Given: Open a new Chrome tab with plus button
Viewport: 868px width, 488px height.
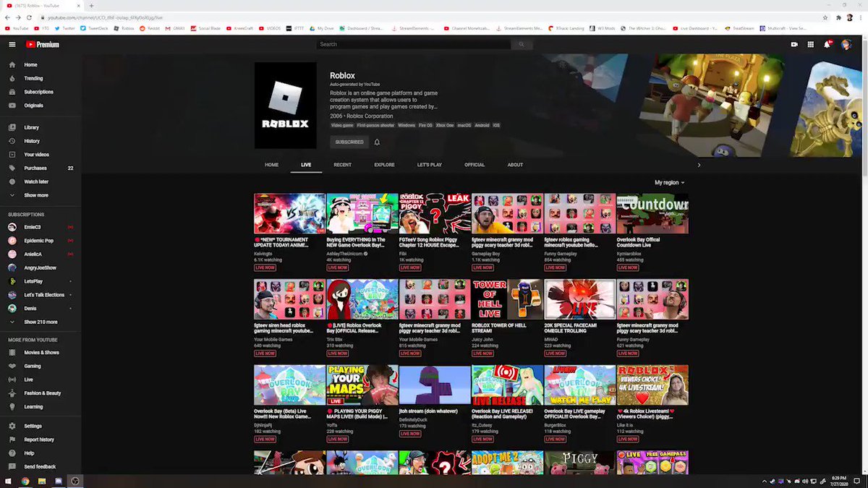Looking at the screenshot, I should coord(91,5).
